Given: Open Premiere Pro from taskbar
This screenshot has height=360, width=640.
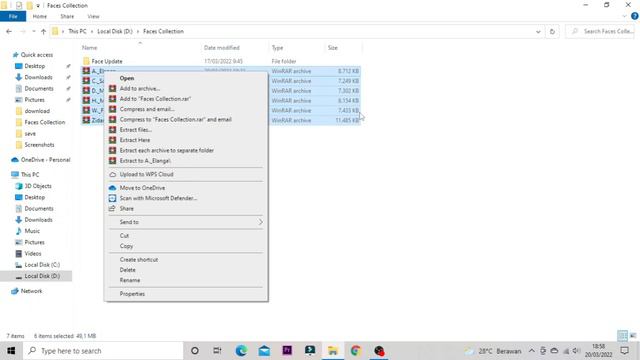Looking at the screenshot, I should (287, 351).
